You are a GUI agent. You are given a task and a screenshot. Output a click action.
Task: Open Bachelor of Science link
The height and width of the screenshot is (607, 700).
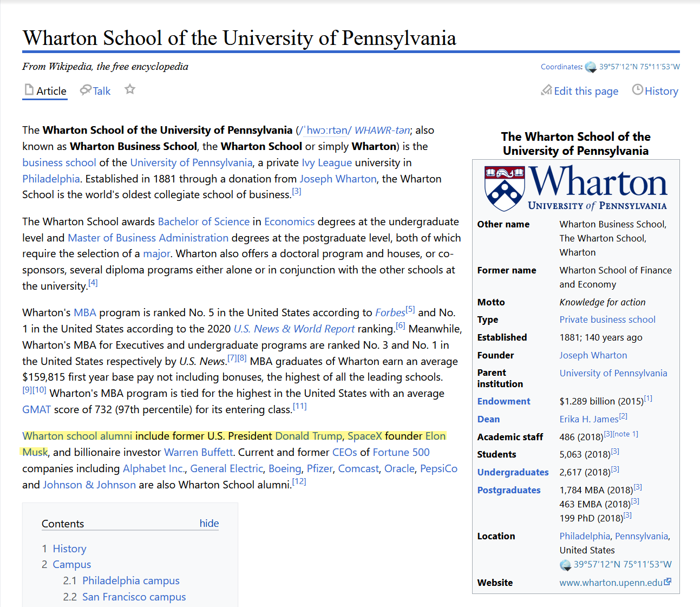(204, 221)
